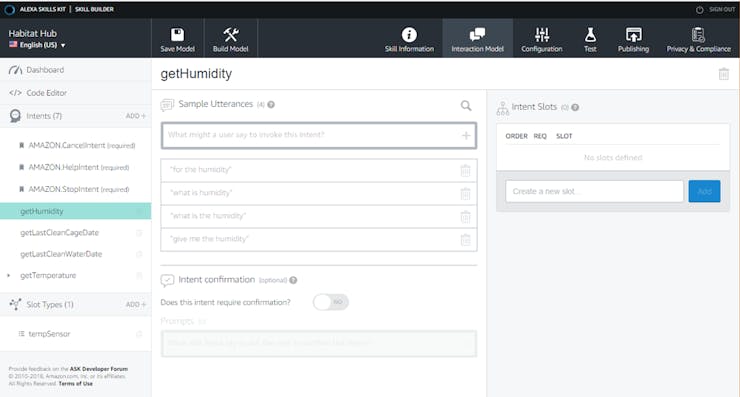The width and height of the screenshot is (740, 397).
Task: Open the Test tab
Action: tap(590, 40)
